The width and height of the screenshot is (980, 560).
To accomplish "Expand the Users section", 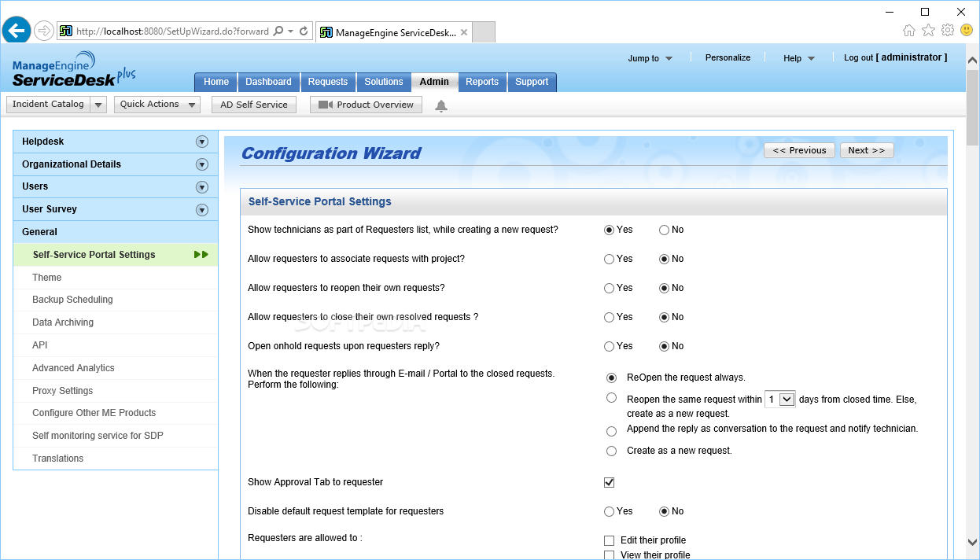I will tap(202, 187).
